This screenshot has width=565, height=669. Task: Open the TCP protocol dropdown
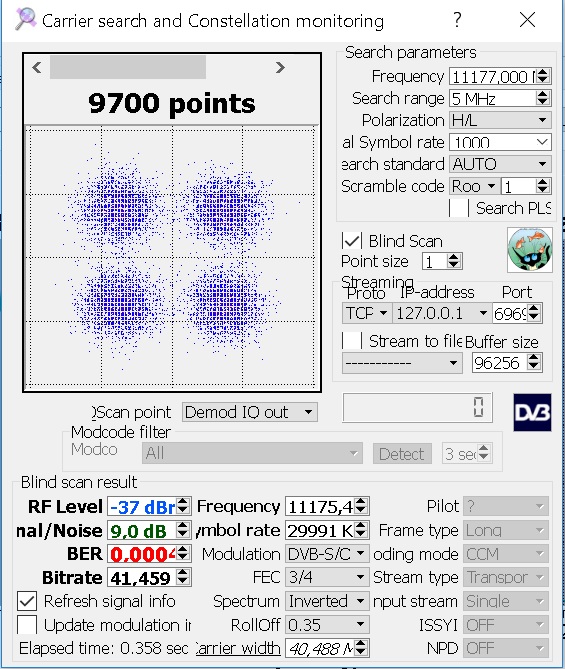366,313
